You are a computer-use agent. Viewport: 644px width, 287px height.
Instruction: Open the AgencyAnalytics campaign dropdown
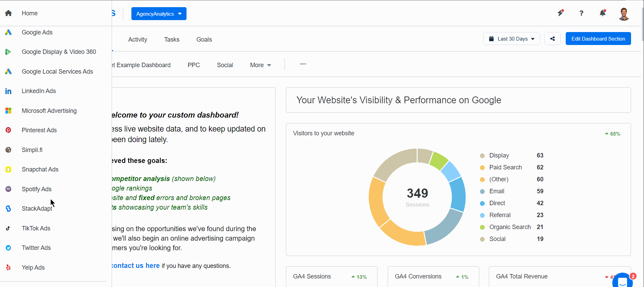(x=159, y=14)
